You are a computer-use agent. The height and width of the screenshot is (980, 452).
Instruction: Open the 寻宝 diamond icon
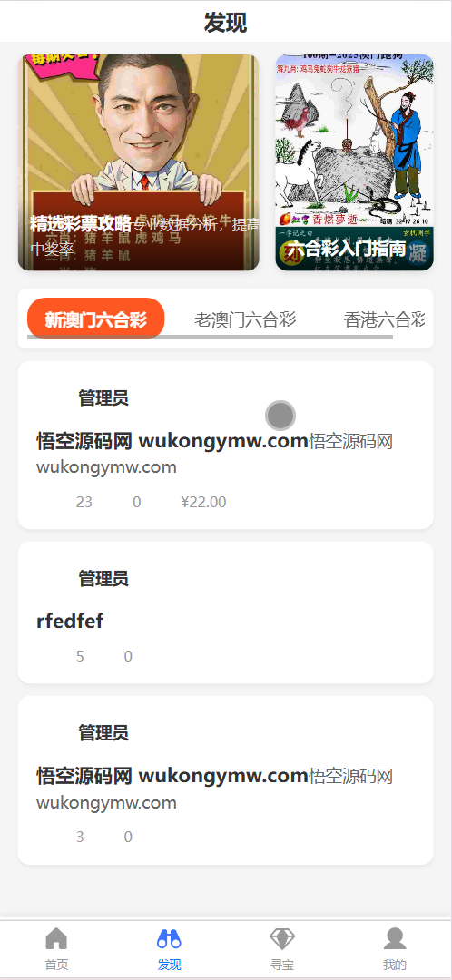tap(282, 938)
